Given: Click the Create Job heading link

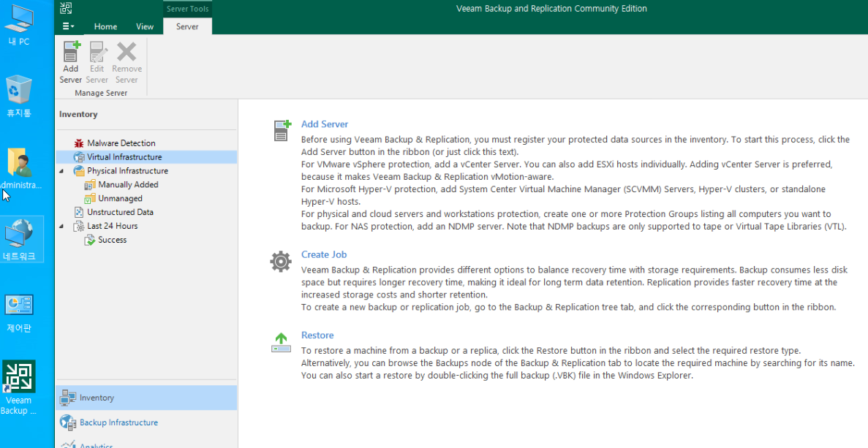Looking at the screenshot, I should click(x=324, y=254).
